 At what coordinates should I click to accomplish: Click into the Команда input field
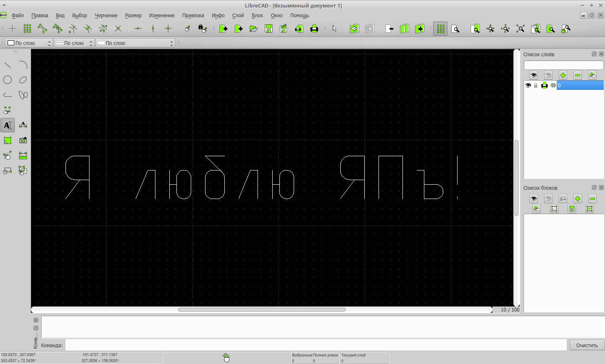coord(316,345)
